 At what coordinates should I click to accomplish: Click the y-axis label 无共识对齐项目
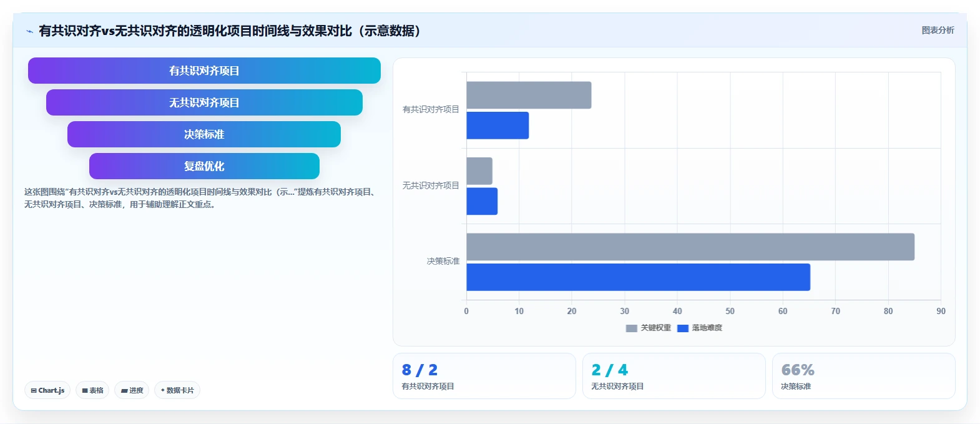click(x=431, y=185)
